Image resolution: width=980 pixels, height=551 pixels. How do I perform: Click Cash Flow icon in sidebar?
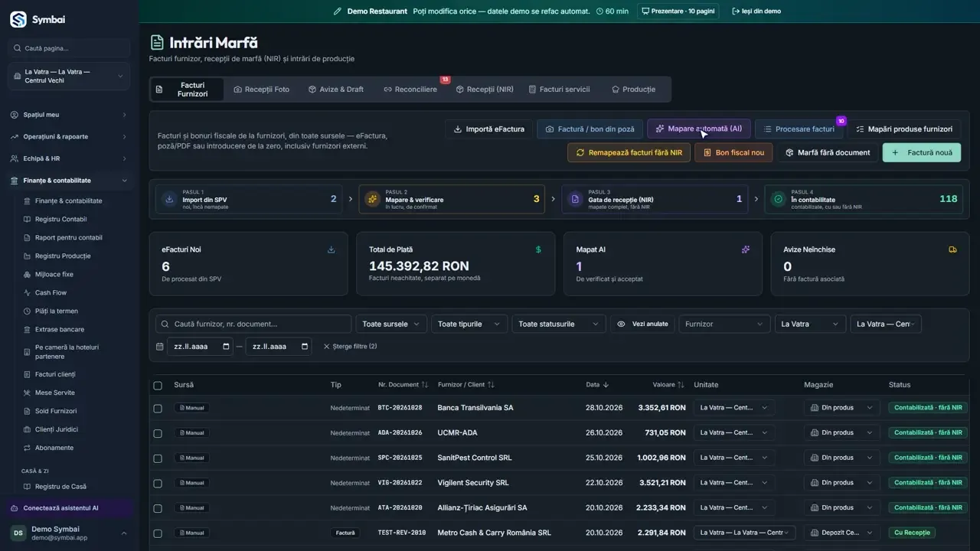point(28,292)
